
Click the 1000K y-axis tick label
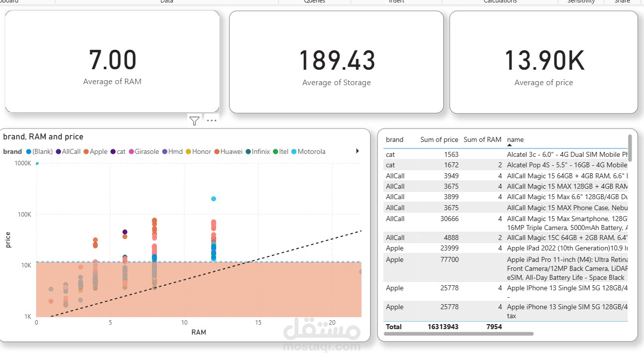coord(22,163)
